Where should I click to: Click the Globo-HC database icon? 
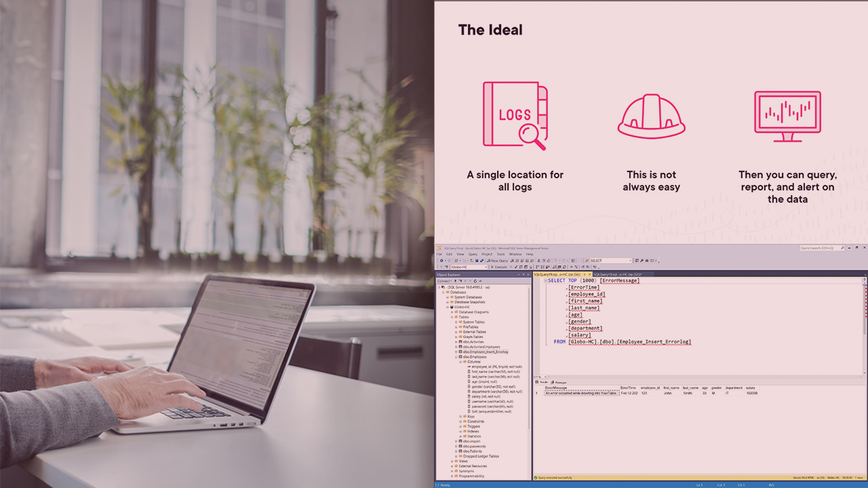point(452,307)
